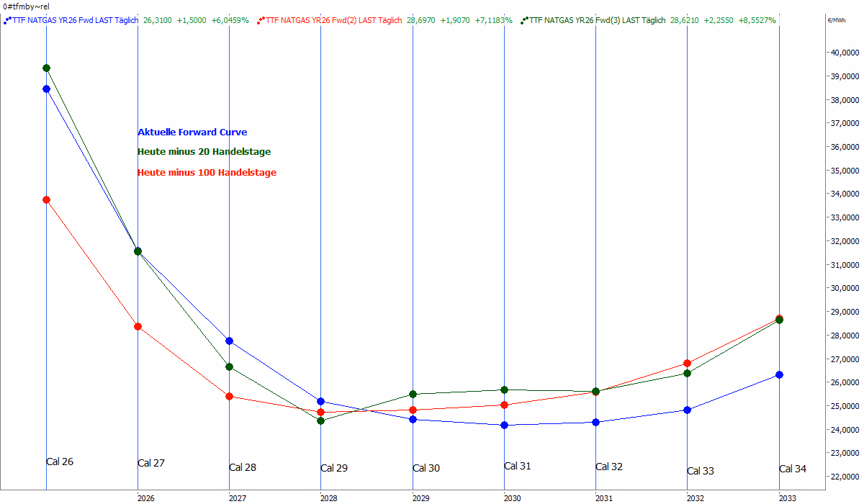The width and height of the screenshot is (864, 504).
Task: Select the dark green legend marker icon
Action: point(524,21)
